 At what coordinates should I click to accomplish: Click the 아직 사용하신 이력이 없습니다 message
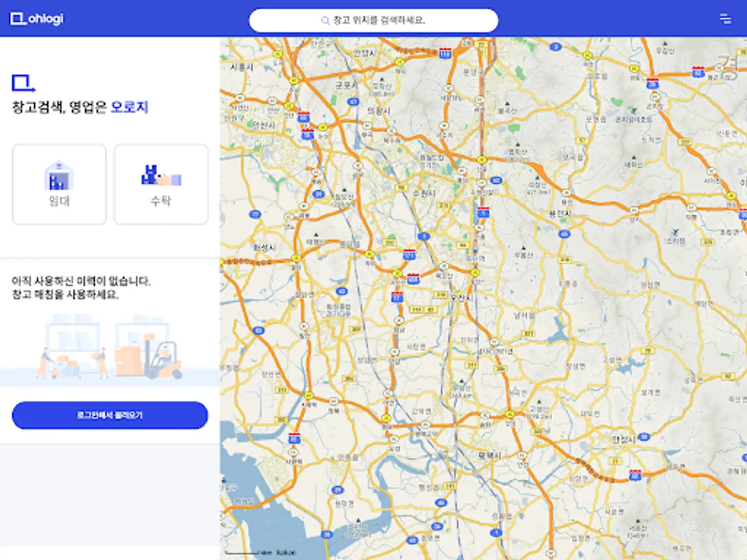[81, 281]
